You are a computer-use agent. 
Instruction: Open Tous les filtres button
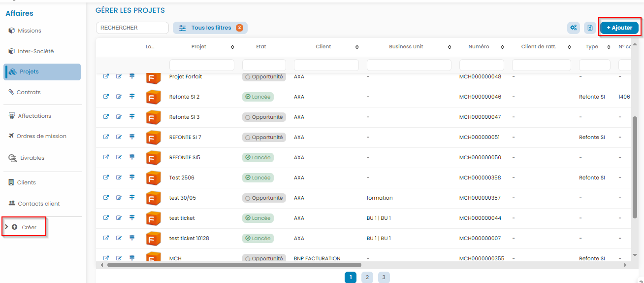coord(210,28)
